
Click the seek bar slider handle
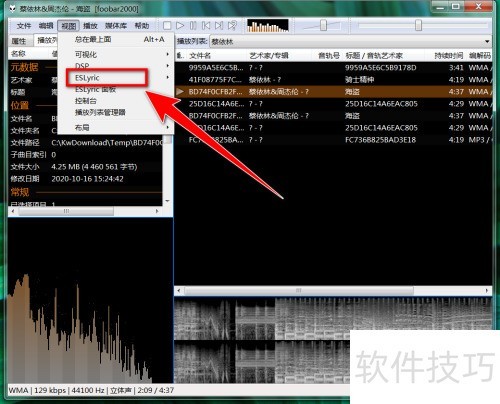point(418,25)
